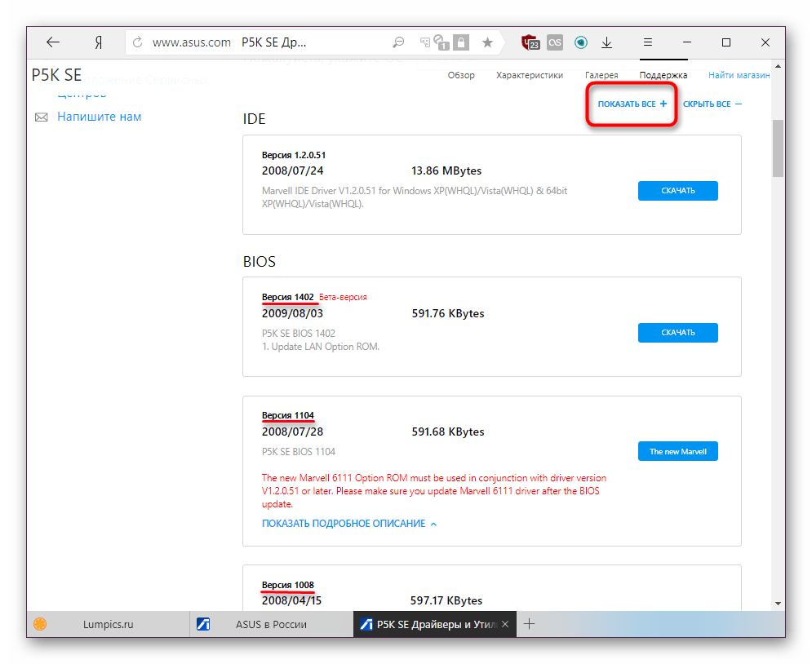Screen dimensions: 812x664
Task: Click the page's vertical scrollbar thumb
Action: tap(778, 147)
